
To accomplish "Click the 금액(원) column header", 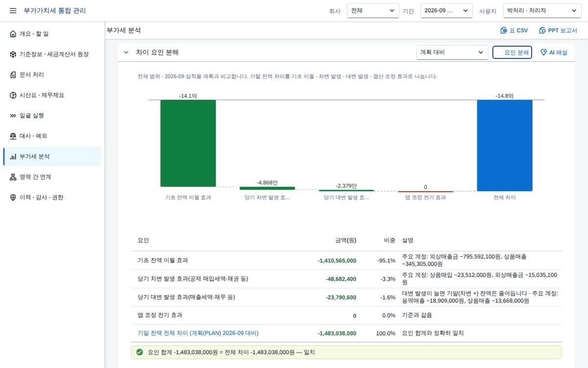I will (x=345, y=240).
